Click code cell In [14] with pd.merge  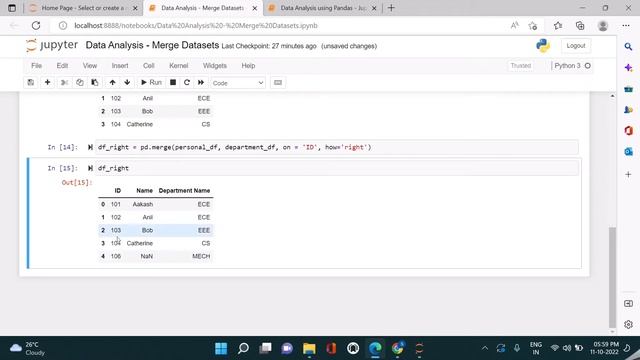coord(337,147)
